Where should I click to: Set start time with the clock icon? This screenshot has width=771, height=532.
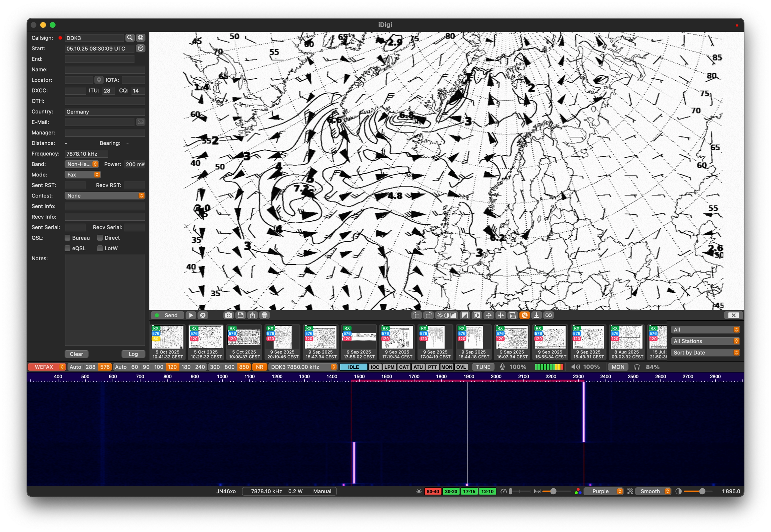coord(141,48)
